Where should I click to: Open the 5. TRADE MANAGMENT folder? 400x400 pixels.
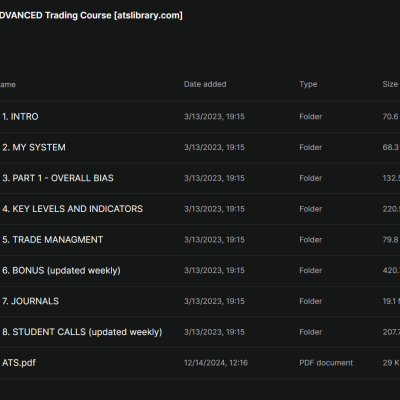[53, 240]
